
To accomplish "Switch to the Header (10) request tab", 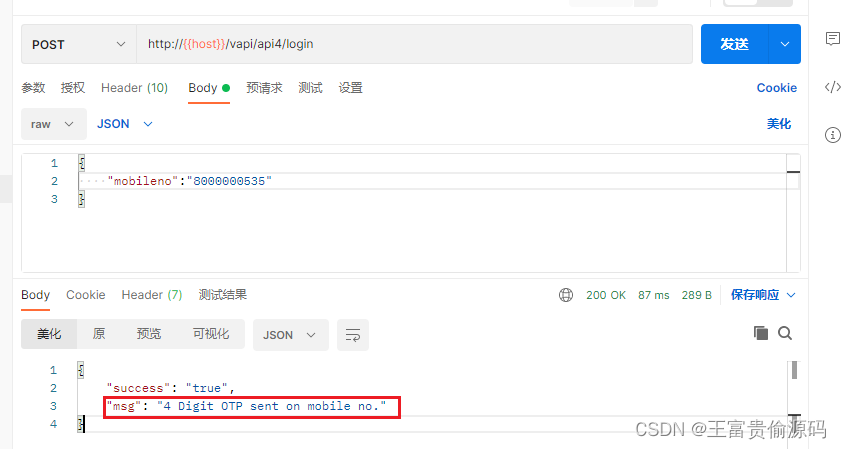I will point(135,88).
